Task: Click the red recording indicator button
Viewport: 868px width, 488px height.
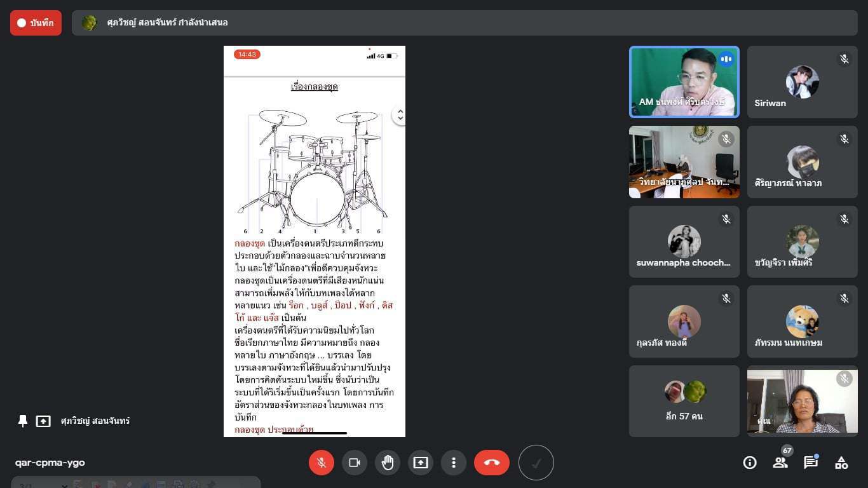Action: (36, 23)
